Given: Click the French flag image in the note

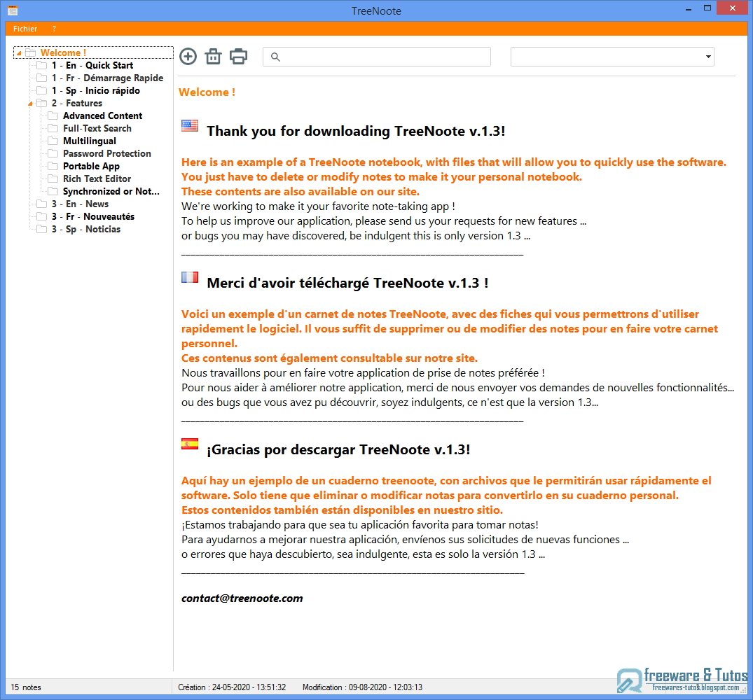Looking at the screenshot, I should pyautogui.click(x=190, y=277).
